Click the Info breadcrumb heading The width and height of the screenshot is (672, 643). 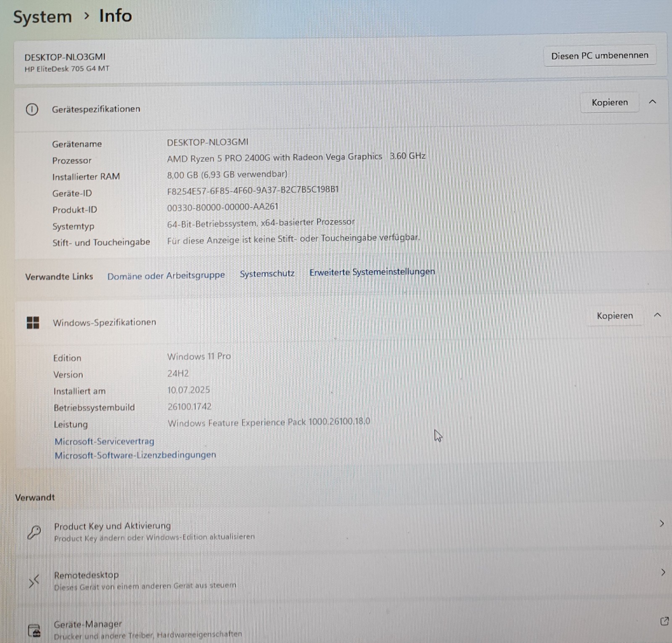pyautogui.click(x=115, y=16)
